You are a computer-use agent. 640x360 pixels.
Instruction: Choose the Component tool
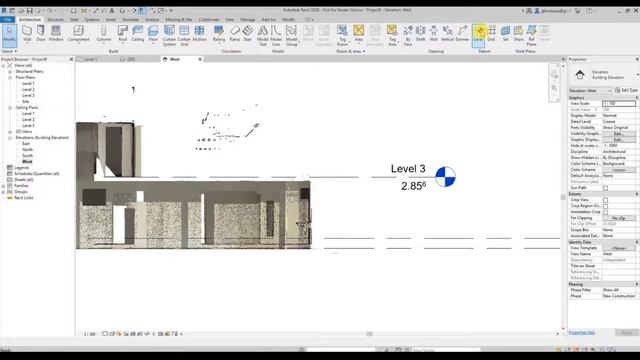pos(78,33)
